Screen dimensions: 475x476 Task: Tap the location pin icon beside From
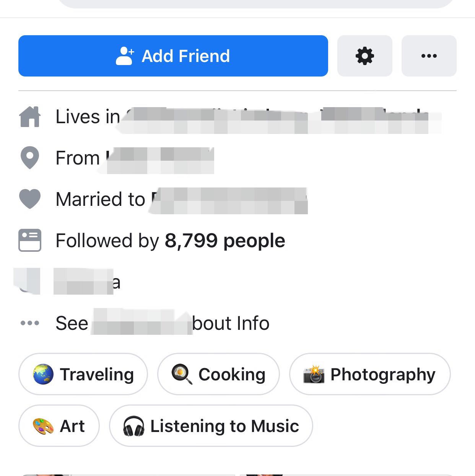[30, 158]
